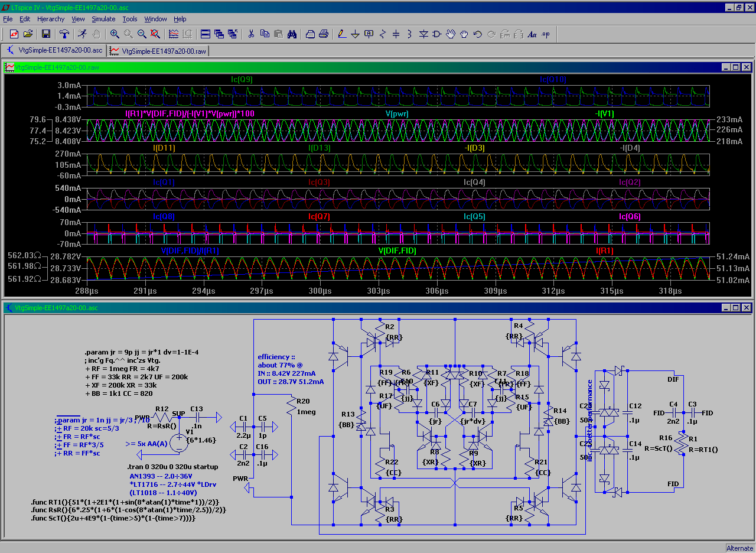Select the Resistor tool in the toolbar
This screenshot has width=756, height=553.
[383, 34]
